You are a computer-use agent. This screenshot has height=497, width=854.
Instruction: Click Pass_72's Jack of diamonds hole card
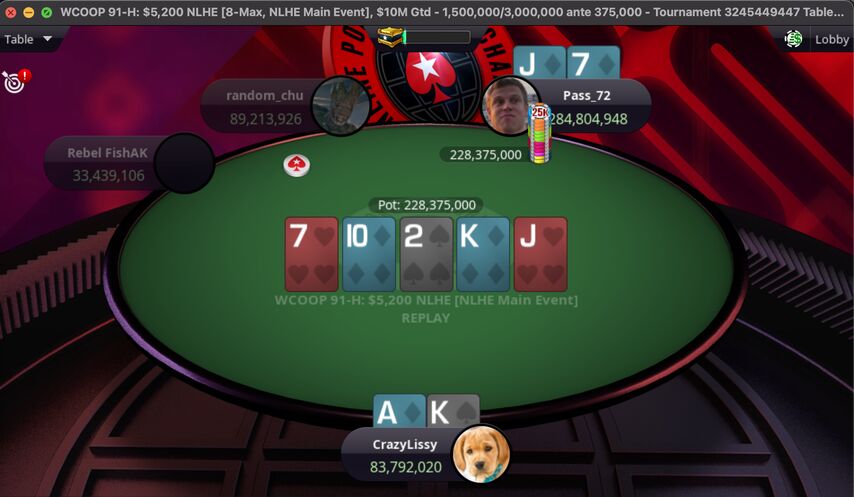540,63
